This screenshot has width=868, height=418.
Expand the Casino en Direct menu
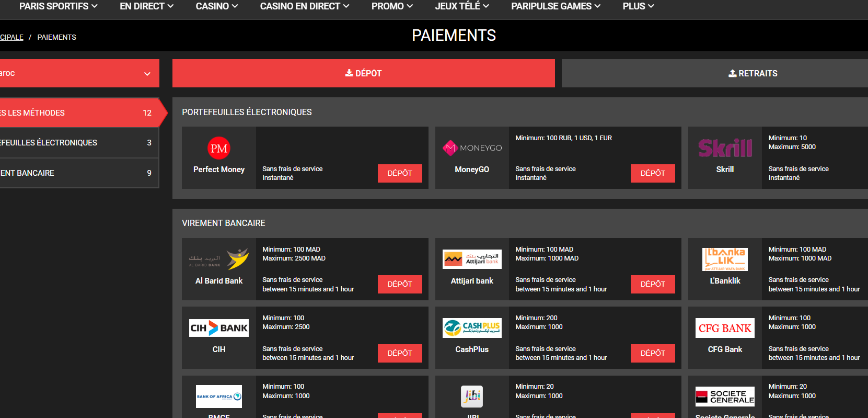(x=304, y=6)
